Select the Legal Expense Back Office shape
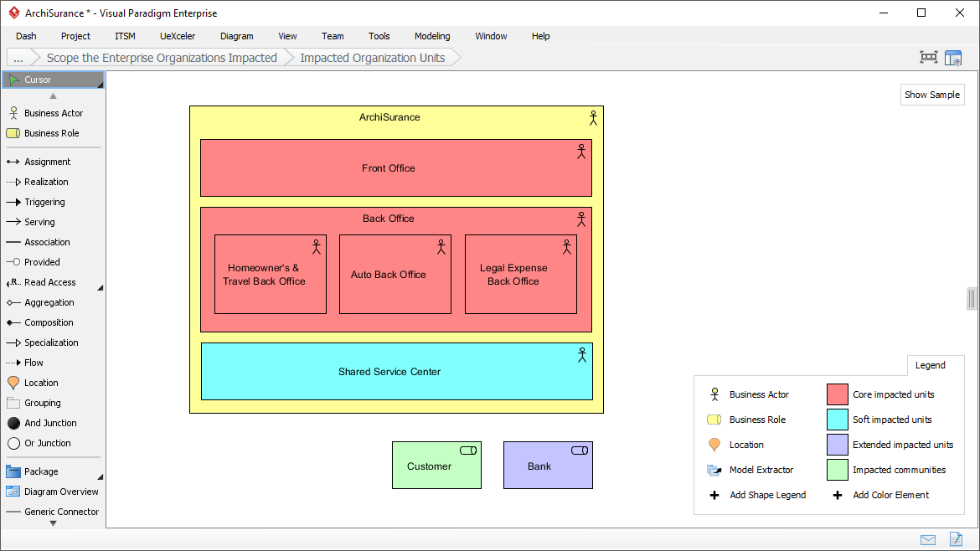The image size is (980, 551). [x=521, y=275]
